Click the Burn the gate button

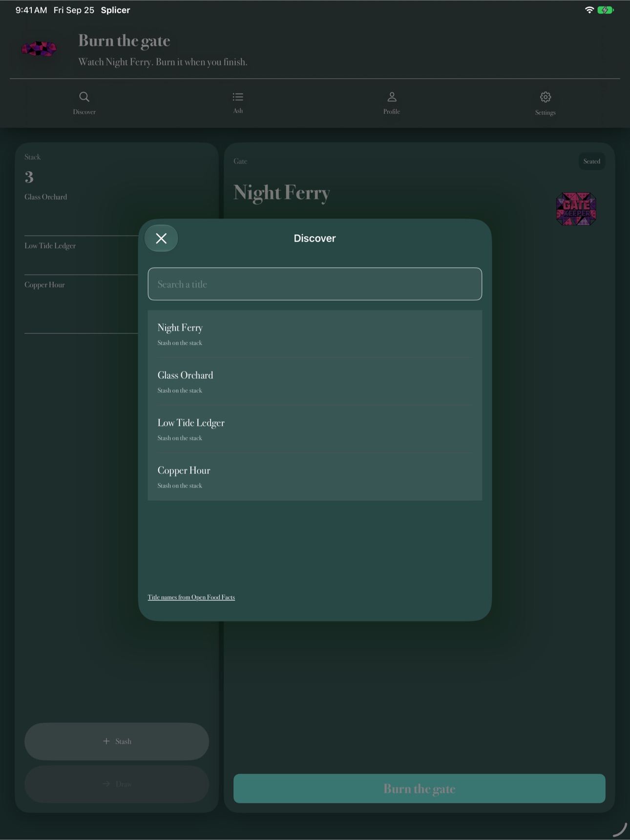[420, 789]
